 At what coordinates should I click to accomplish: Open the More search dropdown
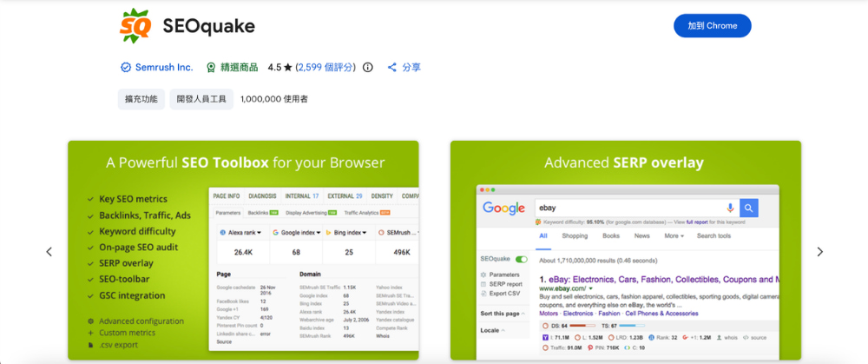click(674, 236)
